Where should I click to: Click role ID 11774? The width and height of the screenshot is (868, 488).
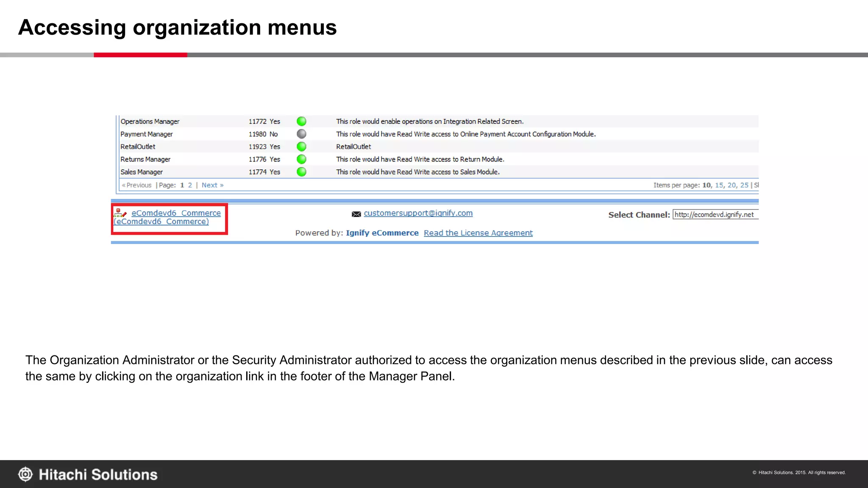coord(258,172)
